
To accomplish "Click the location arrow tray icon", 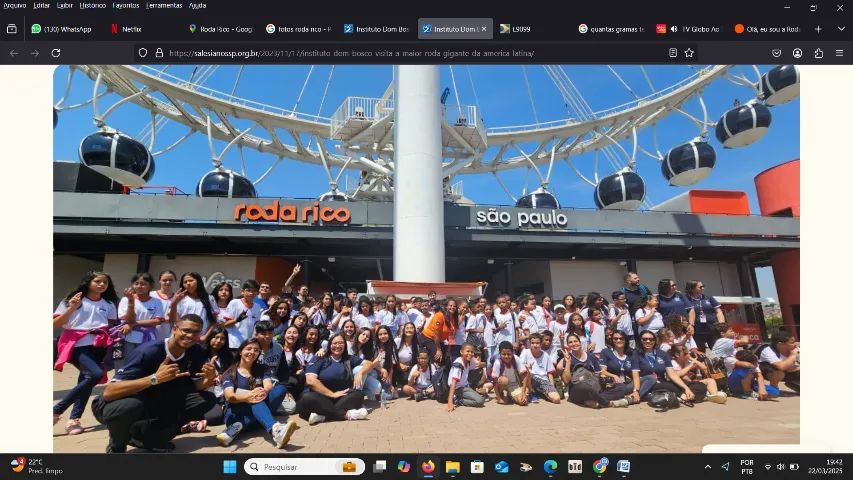I will [725, 467].
